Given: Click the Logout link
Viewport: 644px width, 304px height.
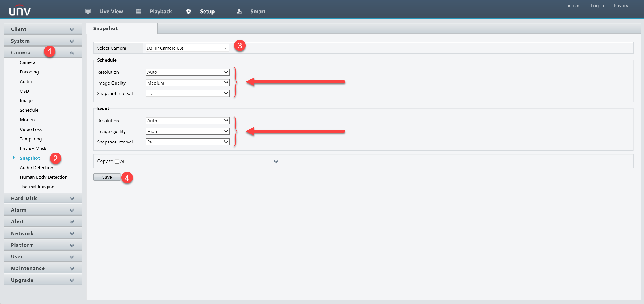Looking at the screenshot, I should 598,5.
